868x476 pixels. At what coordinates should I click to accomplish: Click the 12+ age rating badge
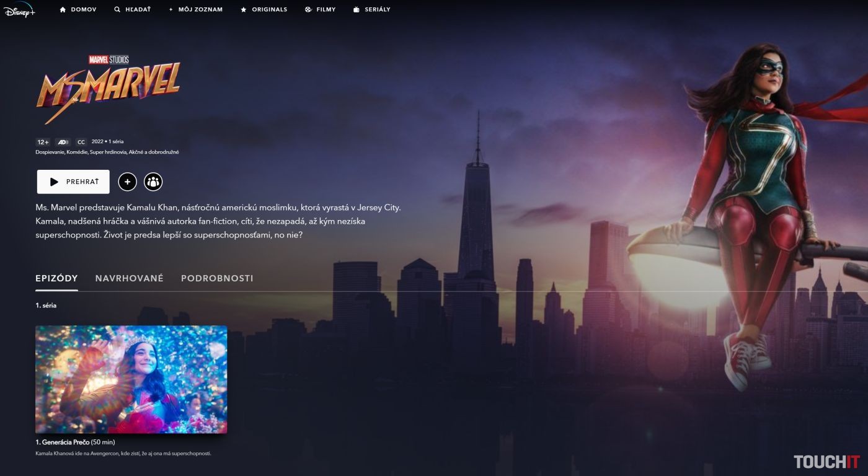coord(43,142)
